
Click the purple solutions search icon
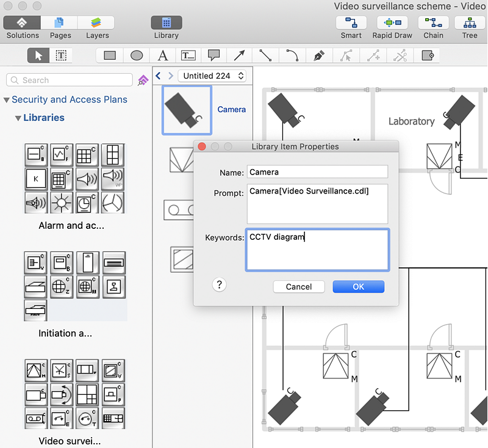pyautogui.click(x=143, y=81)
